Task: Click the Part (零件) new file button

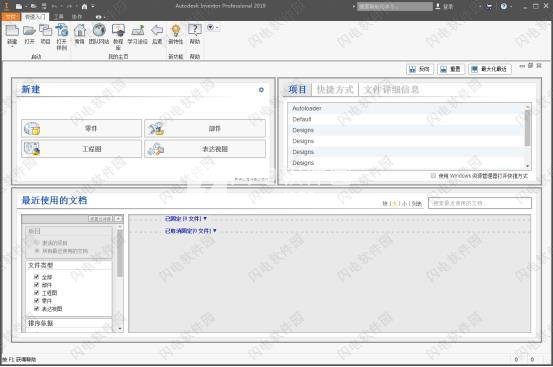Action: 81,128
